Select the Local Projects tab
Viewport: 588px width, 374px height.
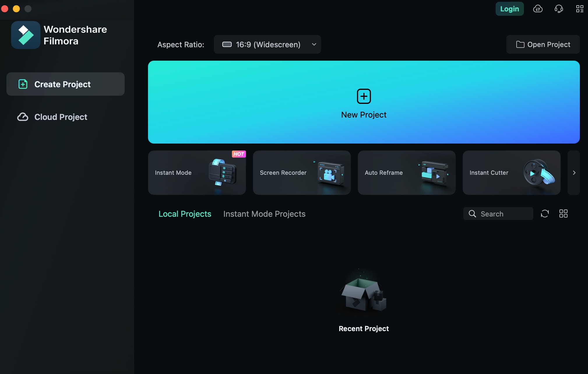point(185,214)
